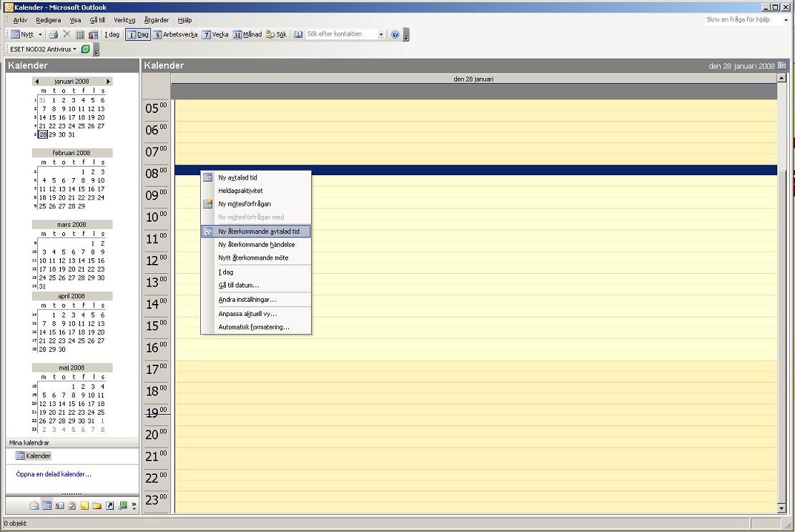Choose Nytt återkommande möte

[256, 257]
